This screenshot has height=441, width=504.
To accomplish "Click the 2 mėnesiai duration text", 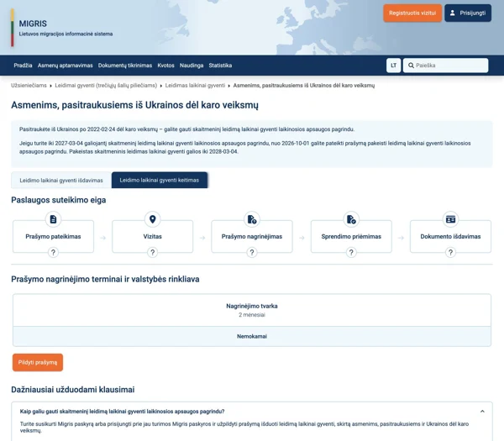I will tap(252, 315).
